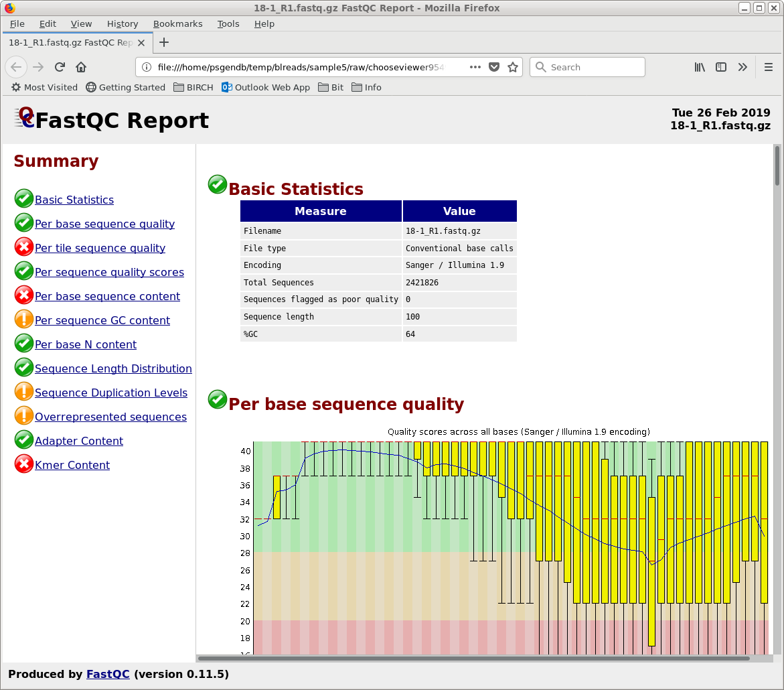Open the Bookmarks menu

pyautogui.click(x=177, y=23)
